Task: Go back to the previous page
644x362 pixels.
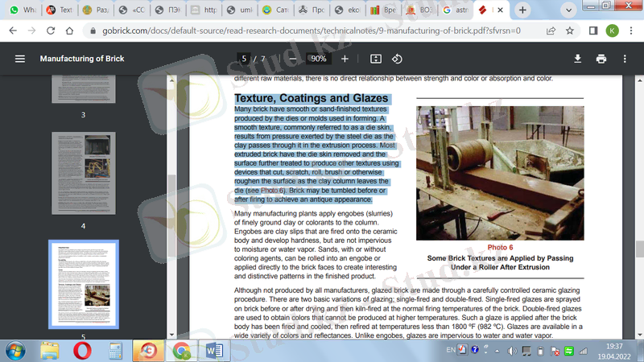Action: point(13,31)
